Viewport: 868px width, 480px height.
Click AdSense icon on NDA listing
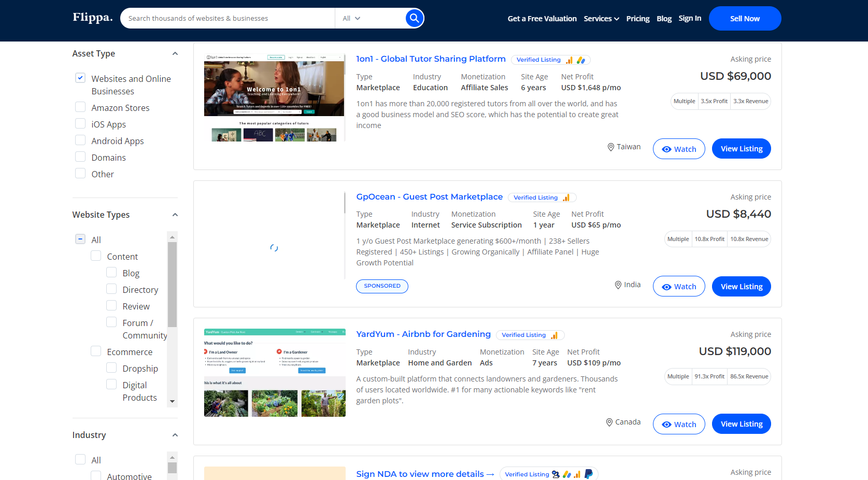point(567,474)
